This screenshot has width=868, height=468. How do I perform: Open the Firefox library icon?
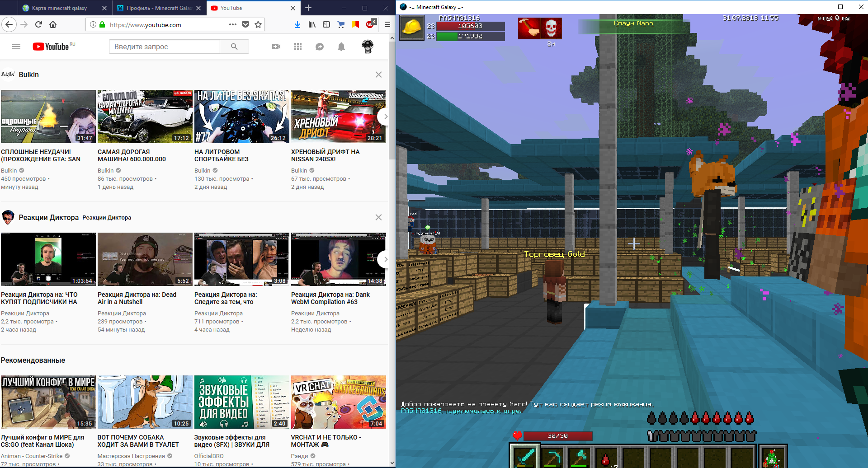point(312,24)
